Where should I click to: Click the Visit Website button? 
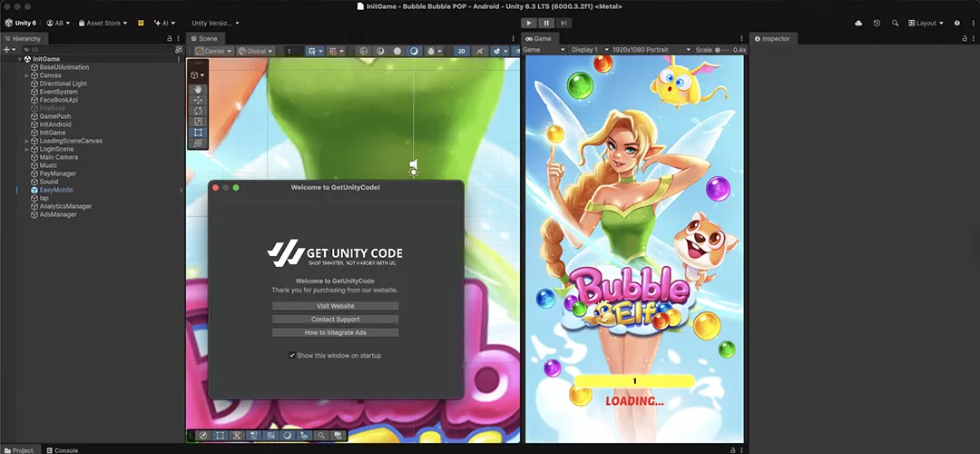point(336,306)
